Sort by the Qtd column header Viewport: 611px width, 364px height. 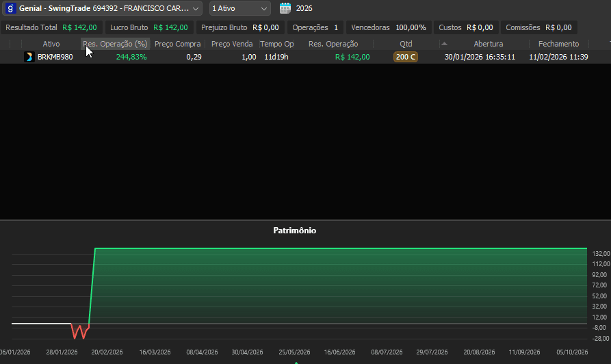(x=406, y=44)
